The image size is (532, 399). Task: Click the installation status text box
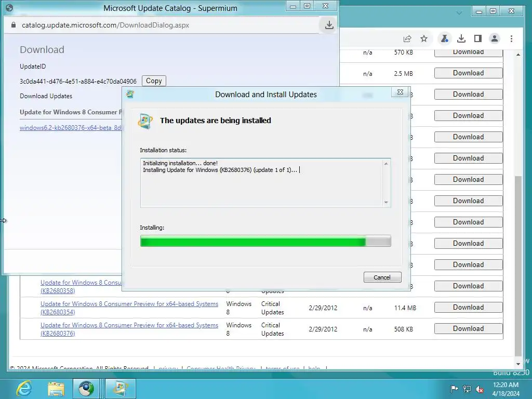[x=265, y=182]
